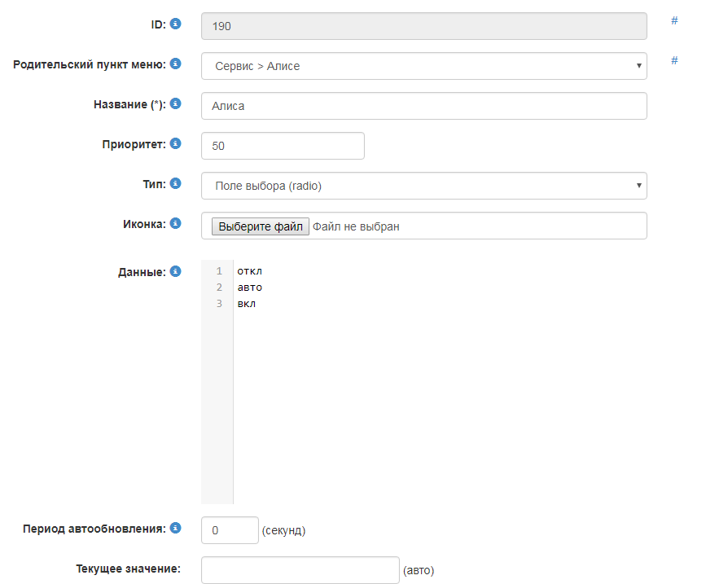Click the Период автообновления seconds field
This screenshot has width=728, height=584.
230,530
